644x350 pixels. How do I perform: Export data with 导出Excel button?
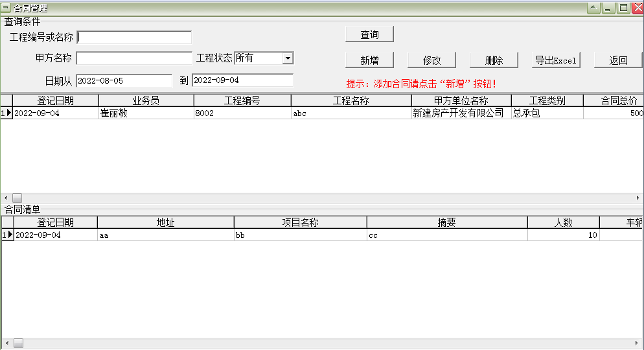pyautogui.click(x=555, y=60)
